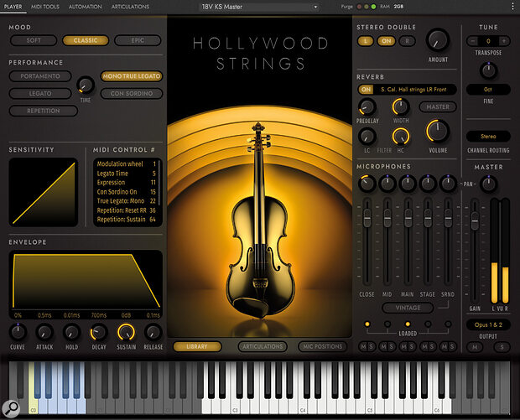The width and height of the screenshot is (520, 420).
Task: Toggle Mono True Legato
Action: tap(132, 76)
